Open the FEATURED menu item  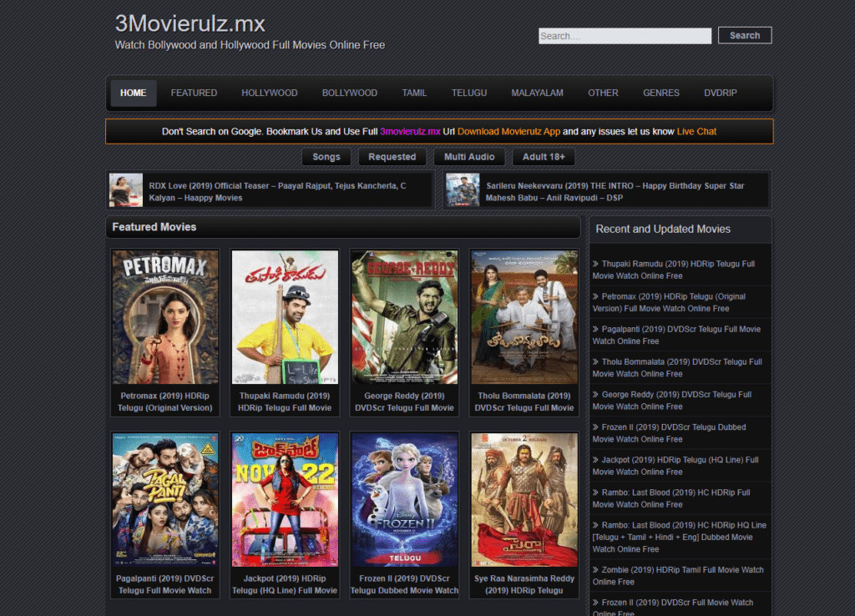coord(194,93)
